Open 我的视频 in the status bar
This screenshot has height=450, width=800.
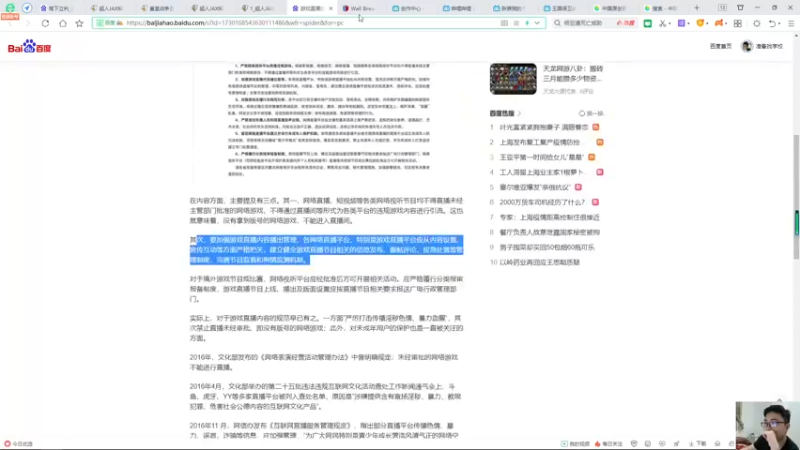(575, 444)
